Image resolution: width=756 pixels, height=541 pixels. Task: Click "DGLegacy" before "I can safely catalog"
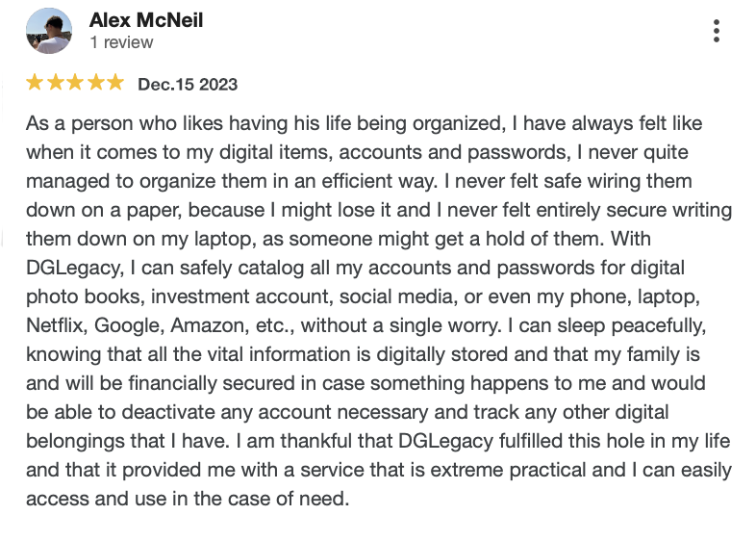click(75, 268)
